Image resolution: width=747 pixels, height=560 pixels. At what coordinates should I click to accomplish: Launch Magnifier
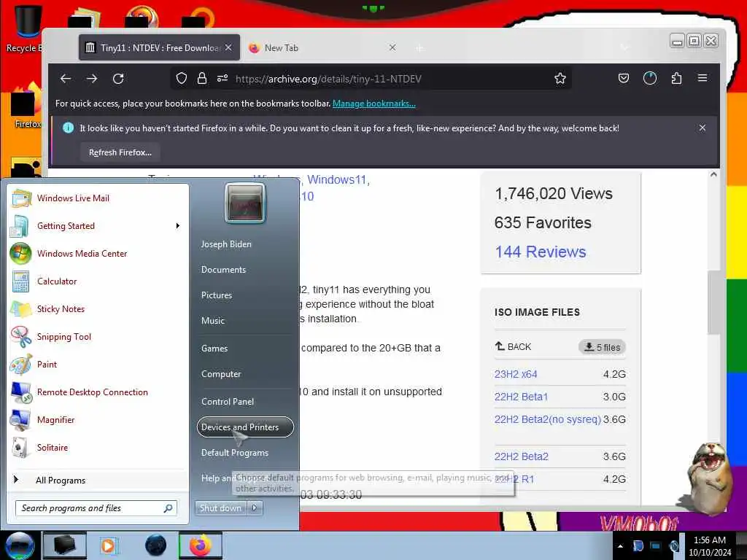tap(98, 419)
